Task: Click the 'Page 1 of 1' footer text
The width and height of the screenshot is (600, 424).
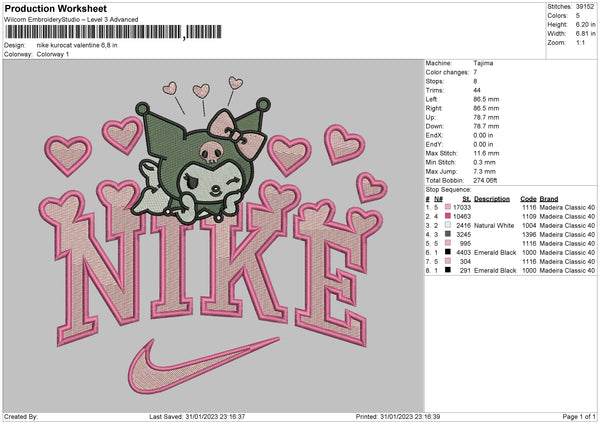Action: pos(579,416)
